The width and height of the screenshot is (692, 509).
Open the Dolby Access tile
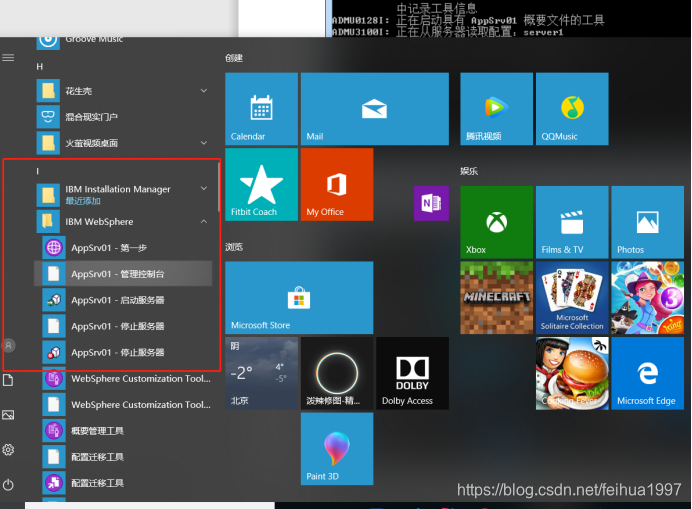point(412,373)
